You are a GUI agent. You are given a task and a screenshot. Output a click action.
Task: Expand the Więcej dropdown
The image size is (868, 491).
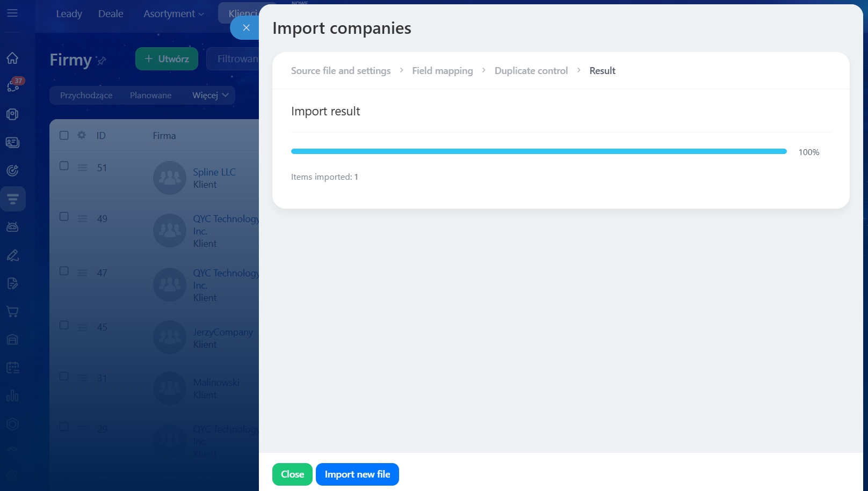click(210, 96)
